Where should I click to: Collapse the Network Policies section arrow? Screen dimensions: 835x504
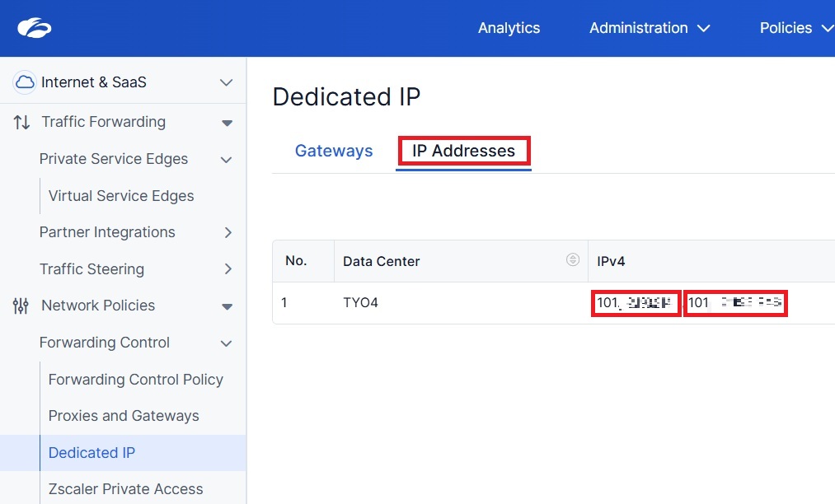(x=228, y=306)
